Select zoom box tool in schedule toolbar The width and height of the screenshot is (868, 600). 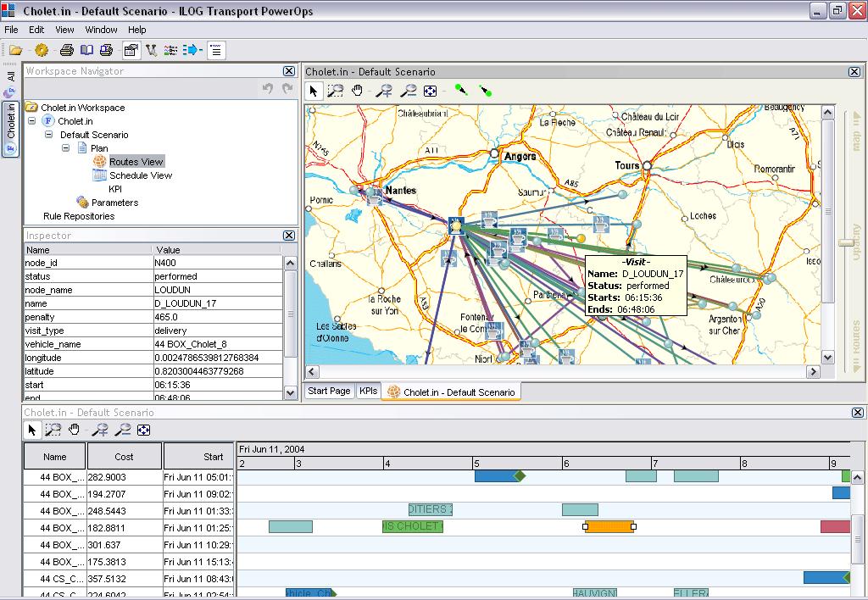(x=53, y=430)
